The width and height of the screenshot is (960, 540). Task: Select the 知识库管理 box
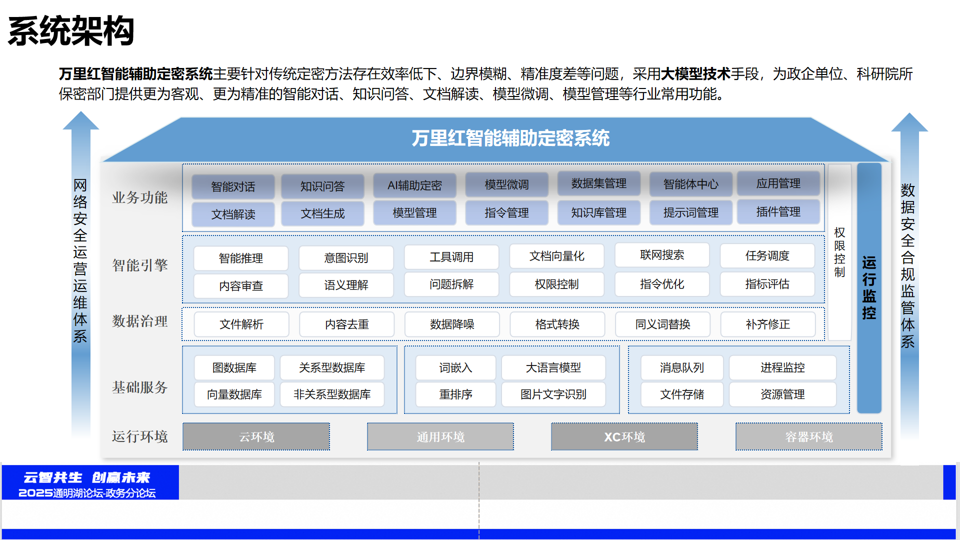pos(599,213)
